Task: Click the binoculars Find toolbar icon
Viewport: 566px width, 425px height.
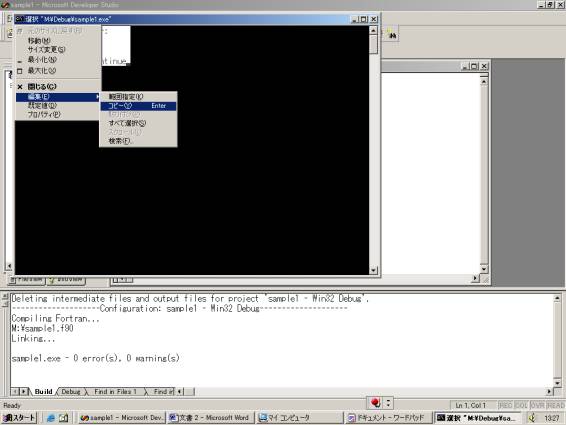Action: point(392,35)
